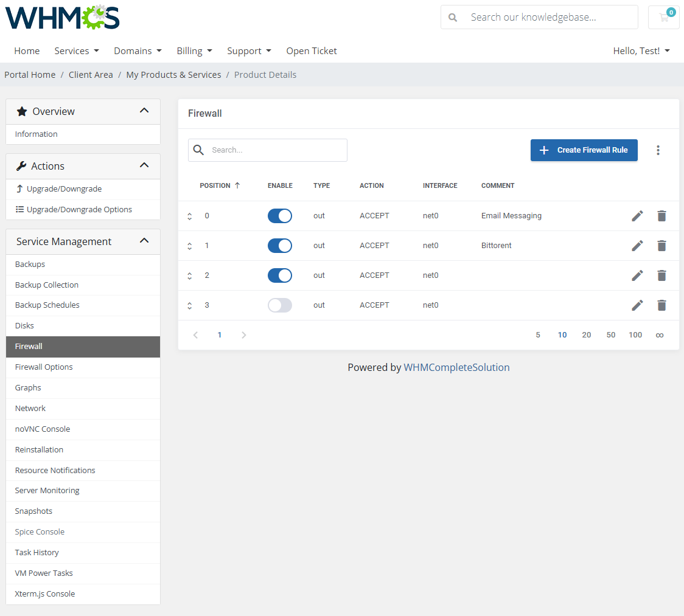Click reorder handle for rule 1
The image size is (684, 616).
pyautogui.click(x=190, y=246)
